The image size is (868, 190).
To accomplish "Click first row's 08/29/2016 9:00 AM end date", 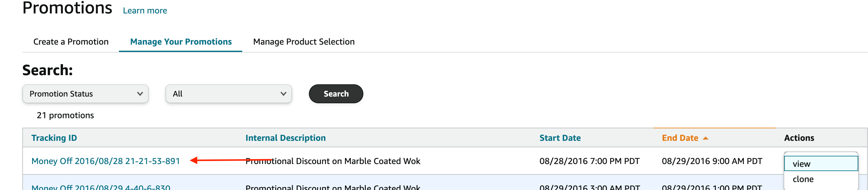I will 712,161.
